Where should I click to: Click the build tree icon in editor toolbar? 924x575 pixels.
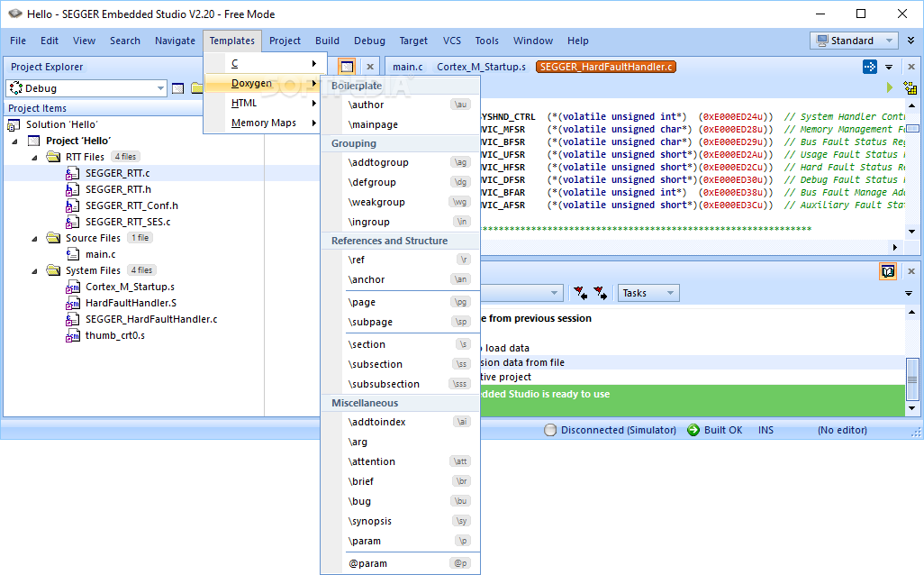tap(910, 87)
